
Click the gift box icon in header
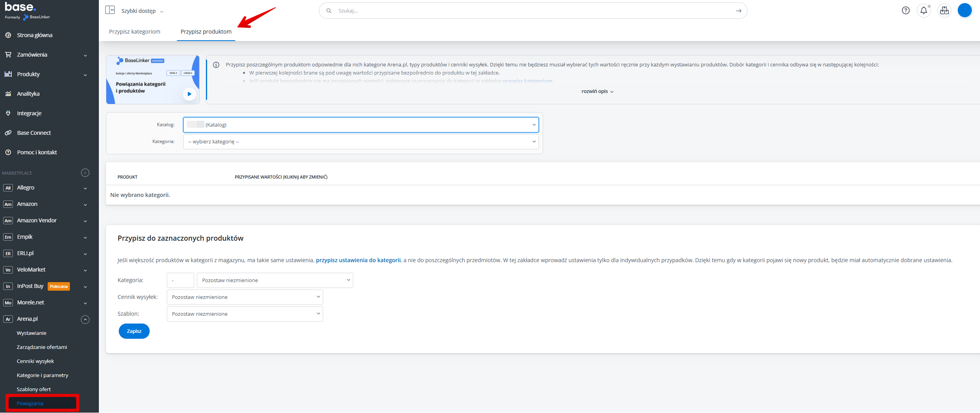coord(944,11)
